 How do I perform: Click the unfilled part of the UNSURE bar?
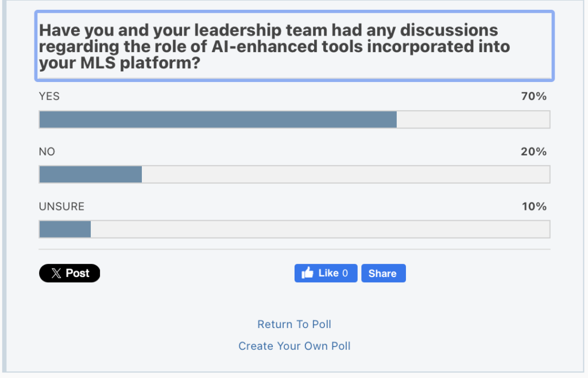(x=320, y=229)
